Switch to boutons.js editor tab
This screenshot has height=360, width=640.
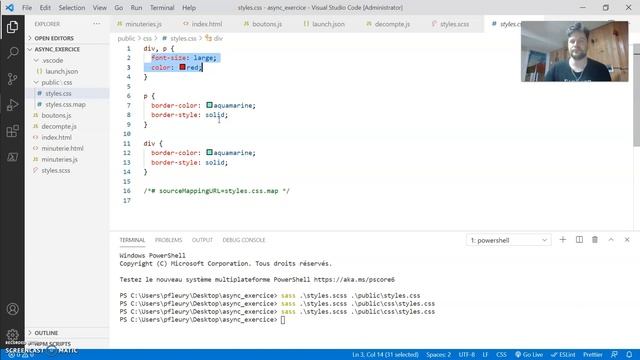262,24
